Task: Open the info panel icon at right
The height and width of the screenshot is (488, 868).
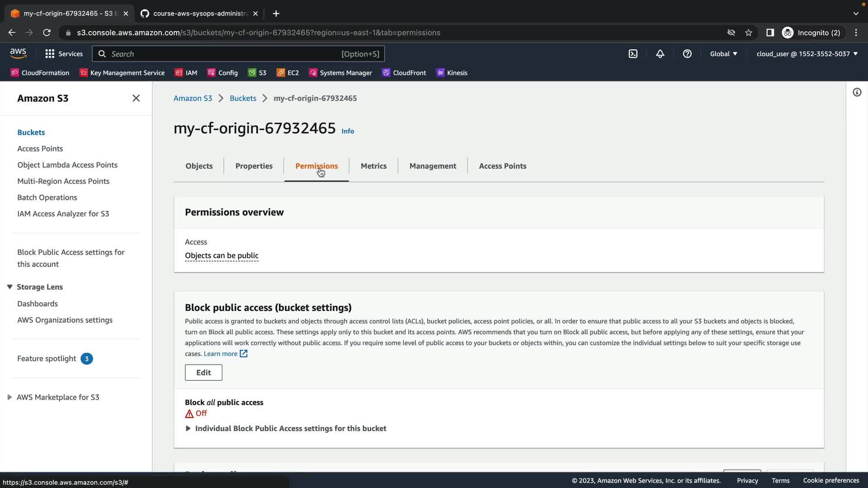Action: click(857, 93)
